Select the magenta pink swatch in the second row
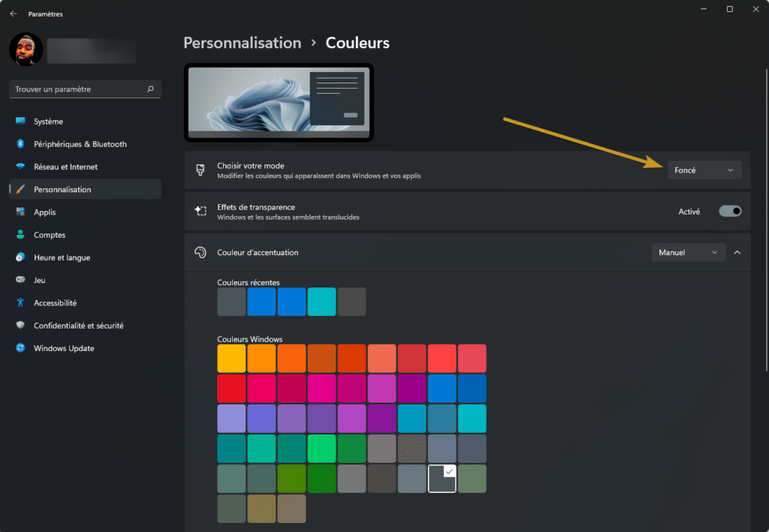The height and width of the screenshot is (532, 769). [x=321, y=389]
